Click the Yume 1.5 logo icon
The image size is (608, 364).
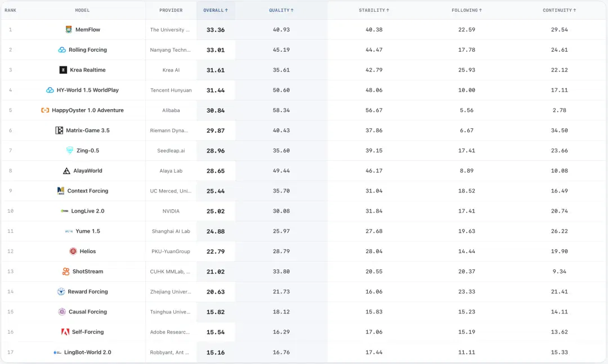tap(69, 231)
